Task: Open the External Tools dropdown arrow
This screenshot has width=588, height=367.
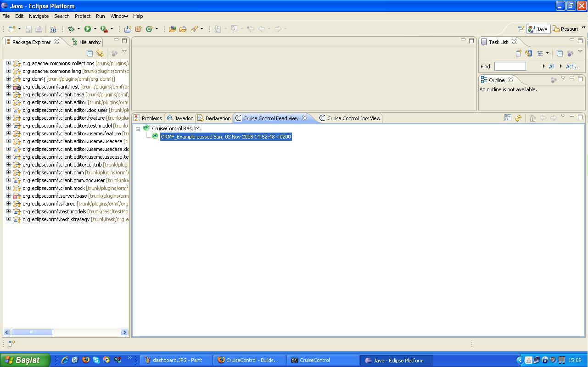Action: click(112, 29)
